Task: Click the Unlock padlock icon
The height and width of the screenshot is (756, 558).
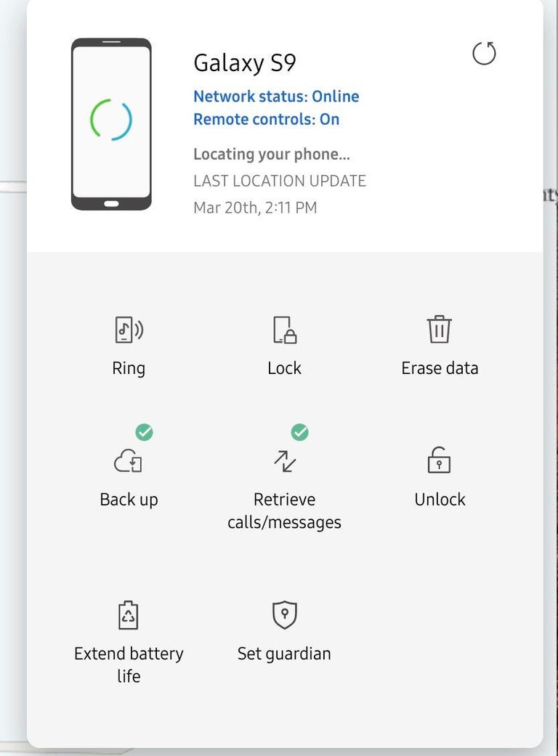Action: (x=440, y=460)
